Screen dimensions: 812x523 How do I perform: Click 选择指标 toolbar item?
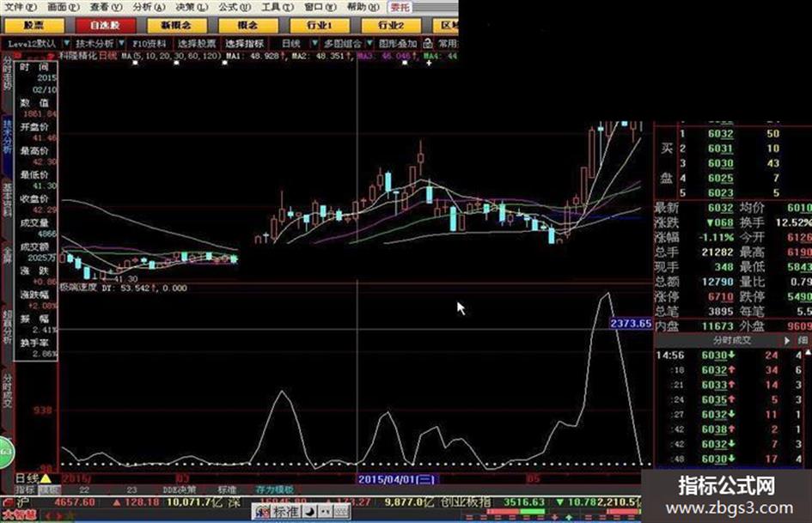click(x=244, y=44)
